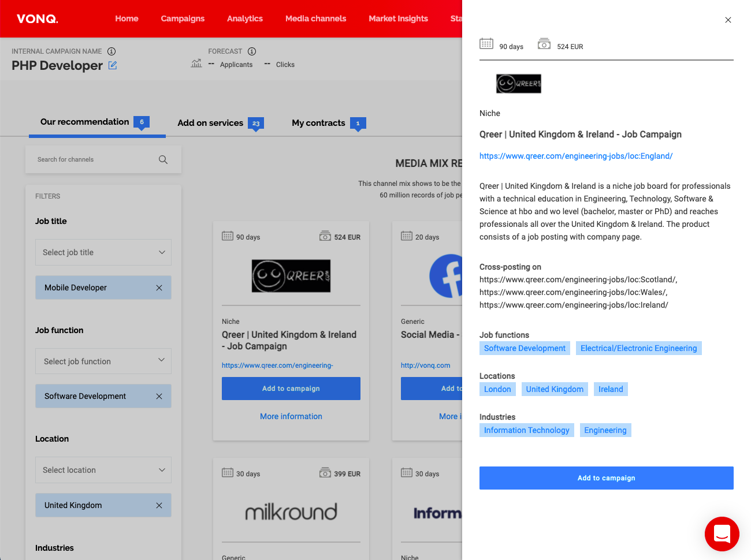Screen dimensions: 751x560
Task: Click the Qreer card title text
Action: tap(289, 340)
